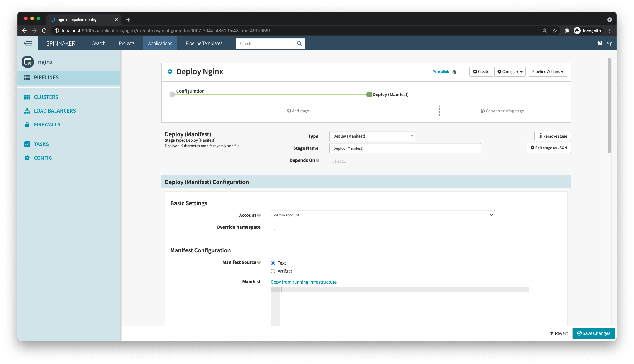Open Chrome three-dot menu

(x=610, y=31)
